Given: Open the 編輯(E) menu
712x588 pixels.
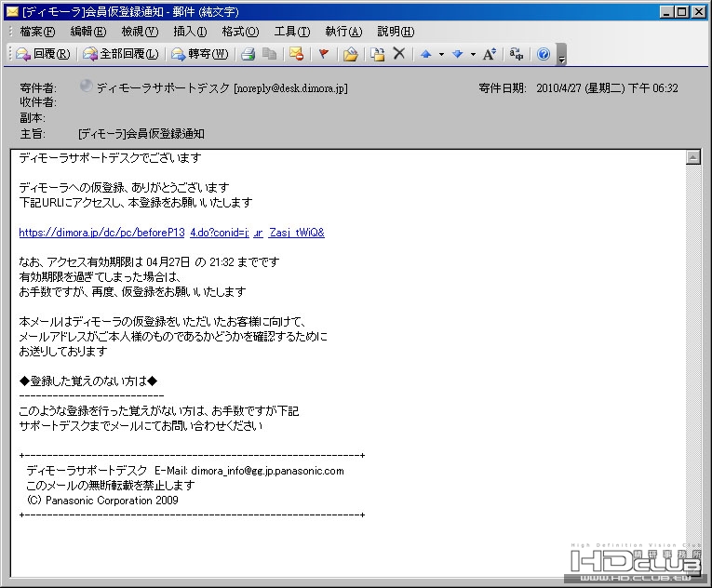Looking at the screenshot, I should pos(88,32).
